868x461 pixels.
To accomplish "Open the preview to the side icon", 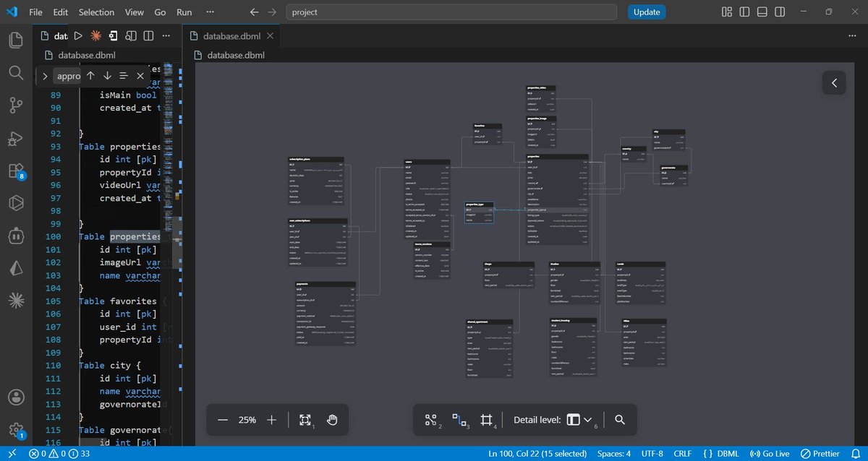I will (131, 35).
